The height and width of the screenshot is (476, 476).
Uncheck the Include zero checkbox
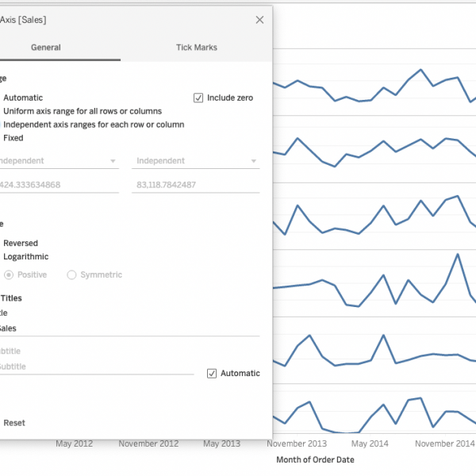(x=198, y=98)
